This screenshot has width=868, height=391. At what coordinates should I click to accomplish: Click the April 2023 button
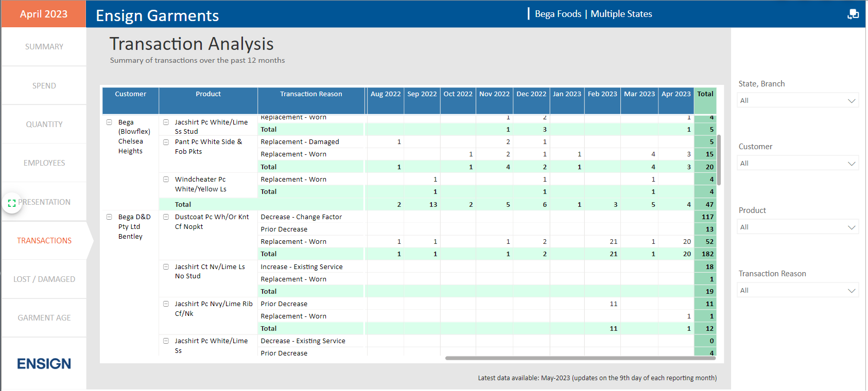(x=44, y=14)
